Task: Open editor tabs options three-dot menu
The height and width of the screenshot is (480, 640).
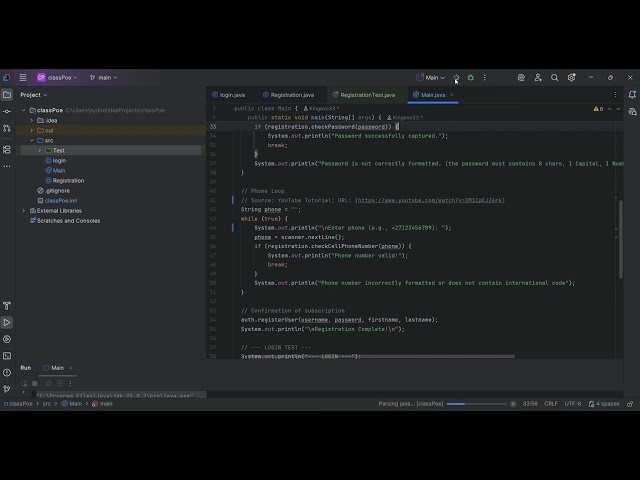Action: click(x=616, y=95)
